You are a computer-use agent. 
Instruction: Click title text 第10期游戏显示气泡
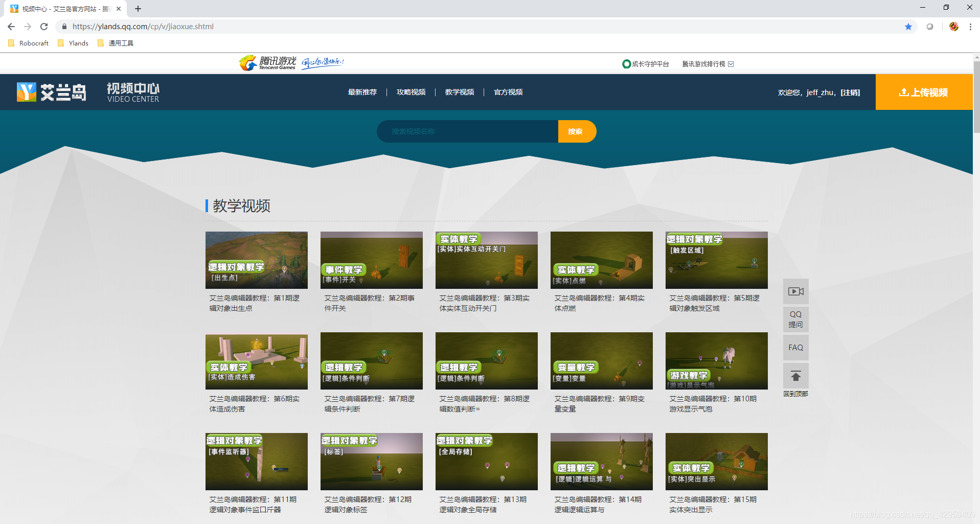click(713, 404)
